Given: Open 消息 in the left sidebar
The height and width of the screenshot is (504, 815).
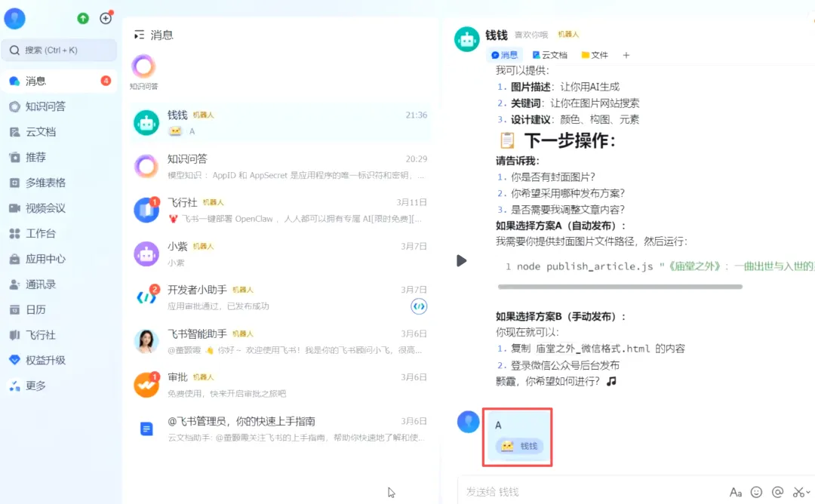Looking at the screenshot, I should click(x=59, y=81).
